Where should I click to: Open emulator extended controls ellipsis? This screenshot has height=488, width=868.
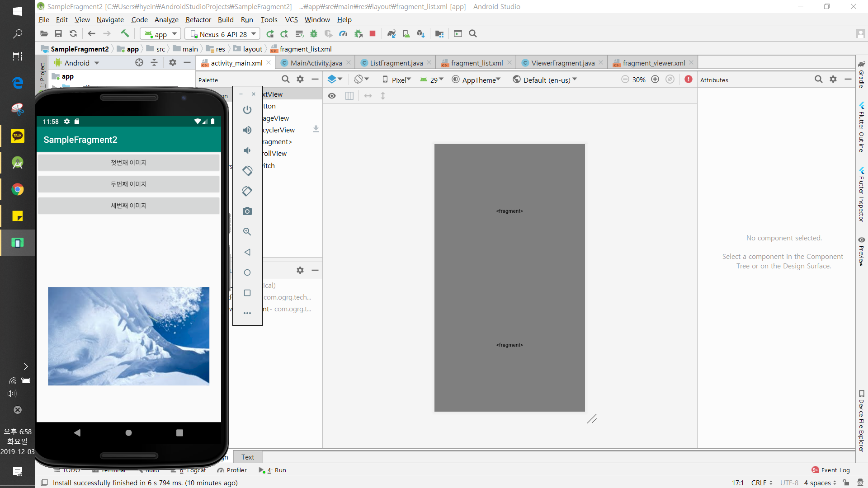(x=247, y=313)
